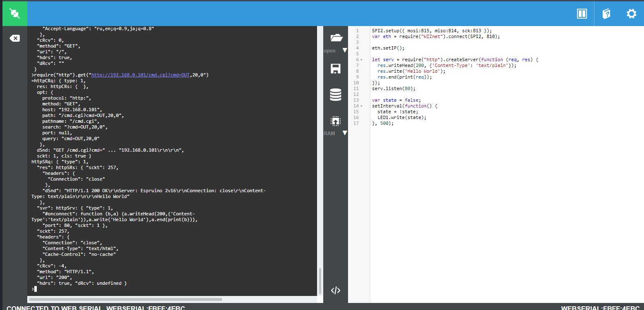The height and width of the screenshot is (310, 644).
Task: Open device storage database icon
Action: coord(336,95)
